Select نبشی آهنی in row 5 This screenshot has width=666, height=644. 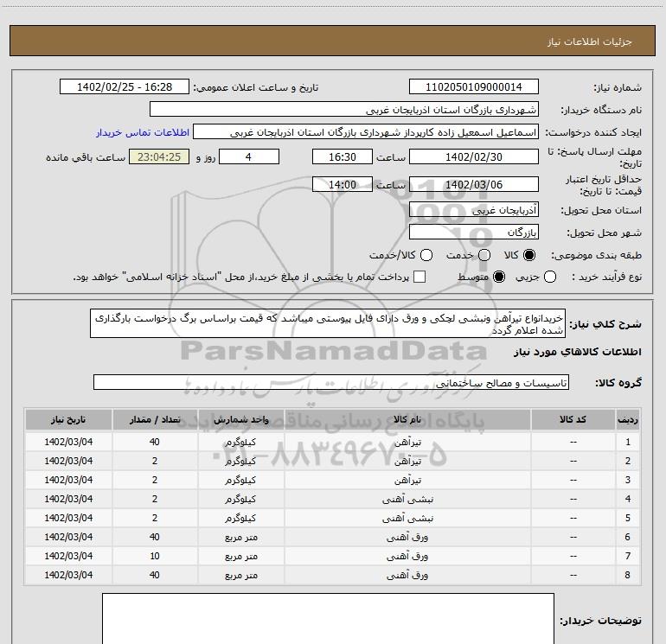pyautogui.click(x=407, y=519)
